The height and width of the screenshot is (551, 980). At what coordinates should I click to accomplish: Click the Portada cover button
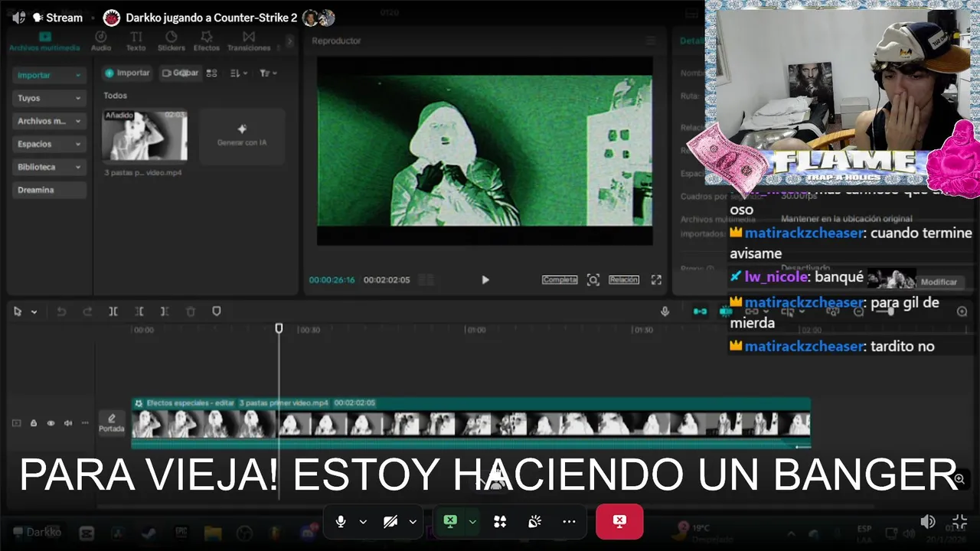pyautogui.click(x=112, y=422)
